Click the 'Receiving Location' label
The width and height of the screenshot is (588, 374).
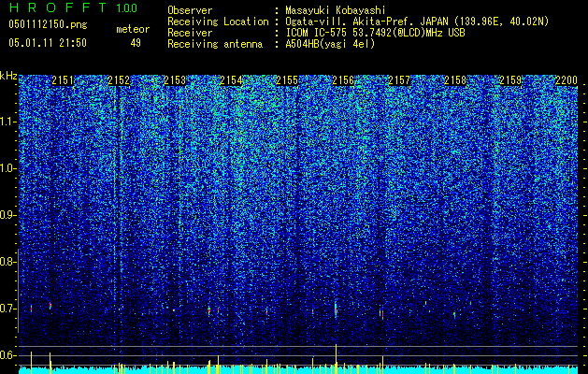click(218, 22)
